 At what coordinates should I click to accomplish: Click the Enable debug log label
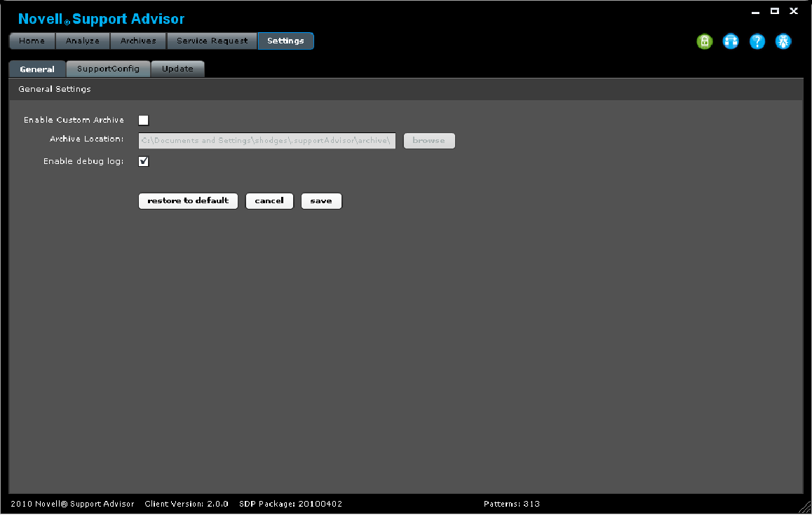point(83,161)
